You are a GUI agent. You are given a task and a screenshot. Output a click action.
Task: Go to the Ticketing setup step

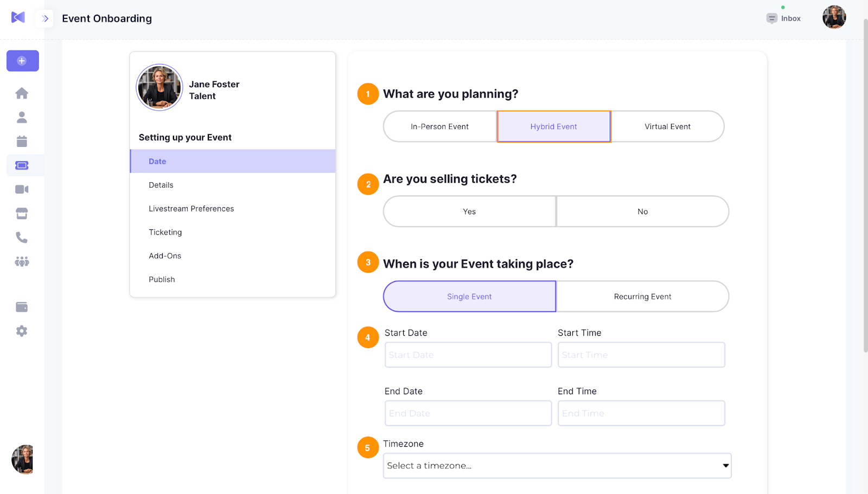click(165, 232)
